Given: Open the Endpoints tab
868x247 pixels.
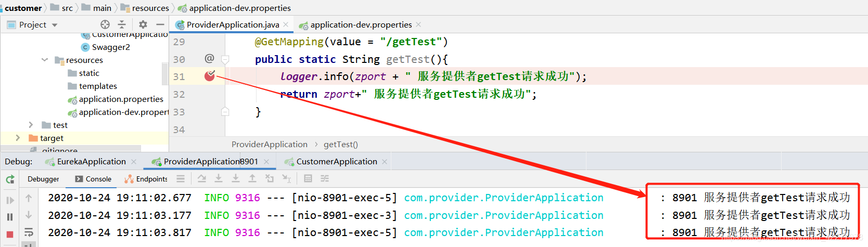Looking at the screenshot, I should [x=146, y=179].
